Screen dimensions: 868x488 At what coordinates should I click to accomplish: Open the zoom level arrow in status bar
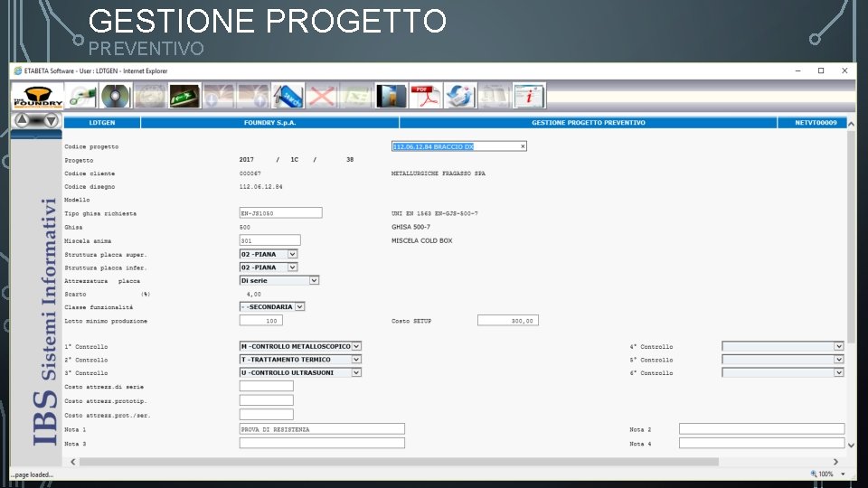843,474
